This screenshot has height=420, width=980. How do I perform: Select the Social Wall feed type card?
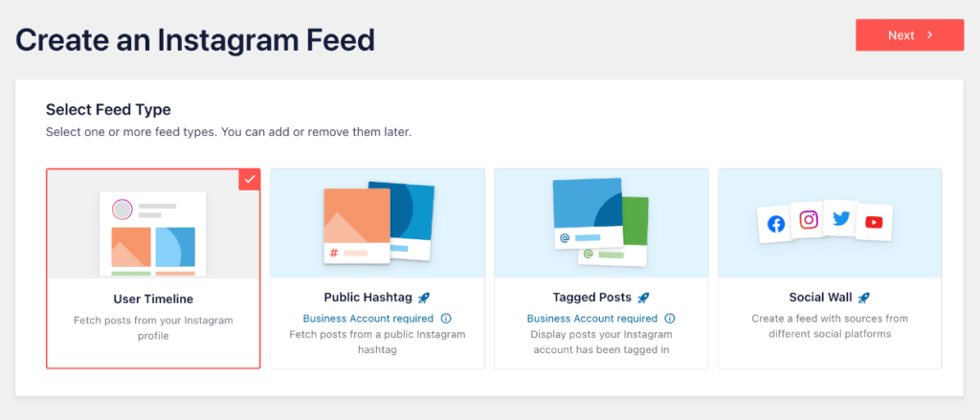[x=830, y=269]
